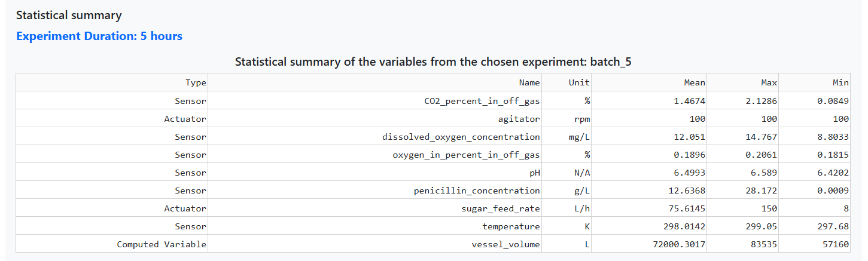The height and width of the screenshot is (261, 868).
Task: Click the Mean column header
Action: point(695,83)
